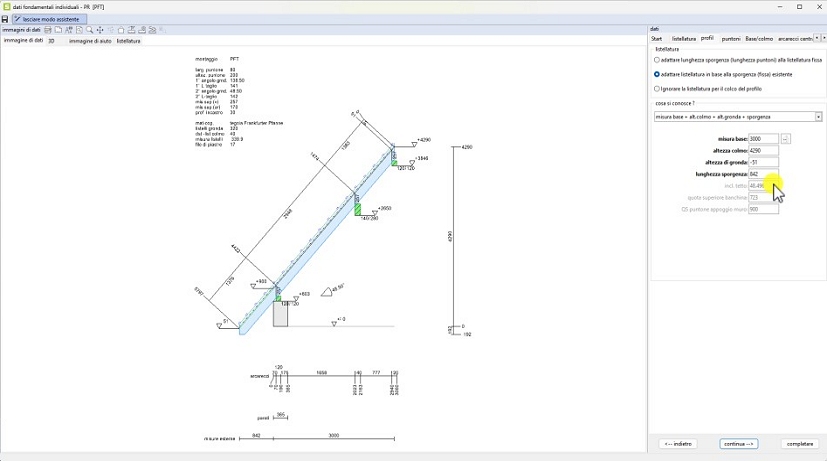Select 'adattare listellatura in base alla sporgenza' option
The image size is (827, 461).
657,74
